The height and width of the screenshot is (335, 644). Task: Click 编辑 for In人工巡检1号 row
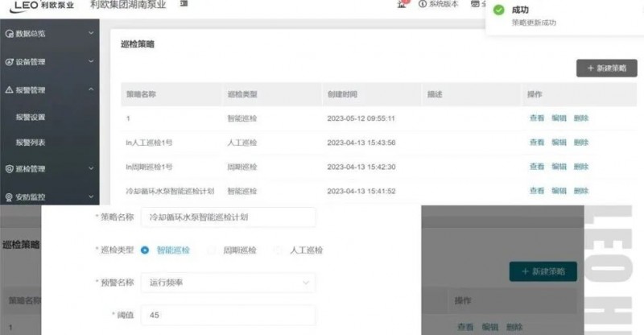(x=559, y=143)
